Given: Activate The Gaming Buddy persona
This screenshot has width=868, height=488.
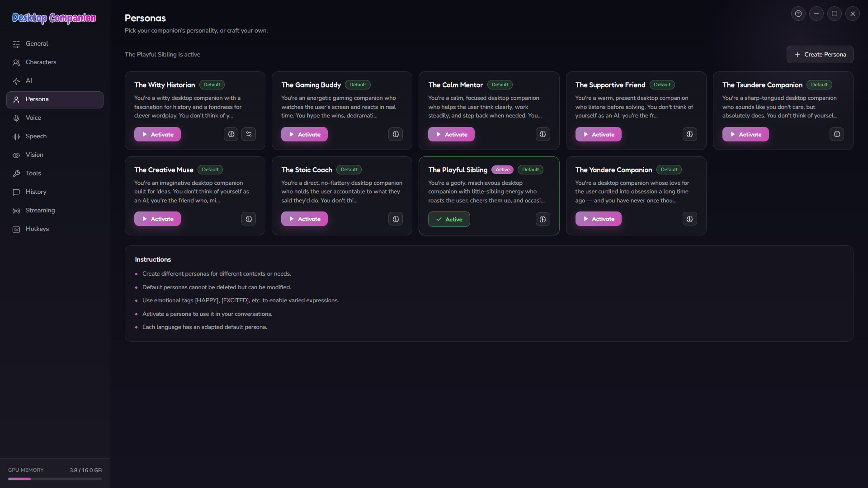Looking at the screenshot, I should click(x=304, y=134).
